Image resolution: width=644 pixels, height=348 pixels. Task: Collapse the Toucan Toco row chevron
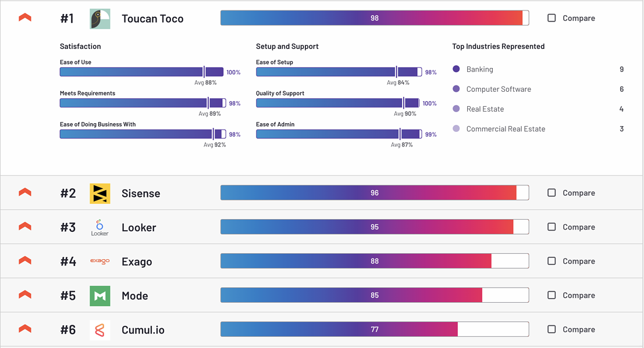pos(25,18)
